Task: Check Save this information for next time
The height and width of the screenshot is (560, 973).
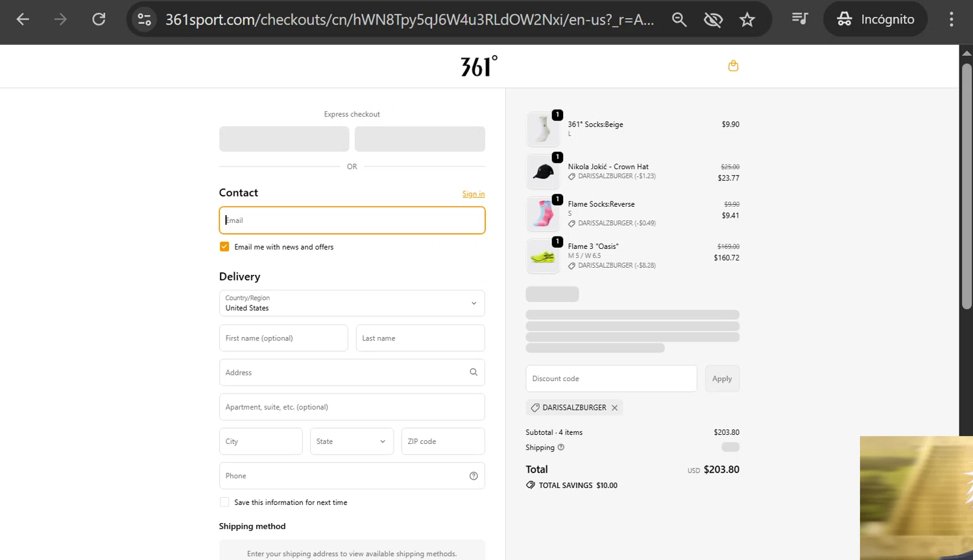Action: 224,502
